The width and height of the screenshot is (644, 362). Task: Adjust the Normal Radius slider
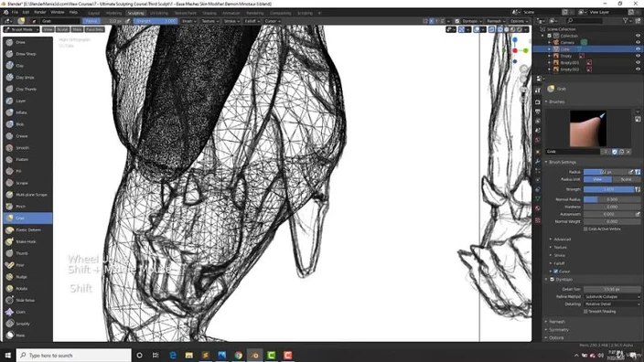click(612, 199)
